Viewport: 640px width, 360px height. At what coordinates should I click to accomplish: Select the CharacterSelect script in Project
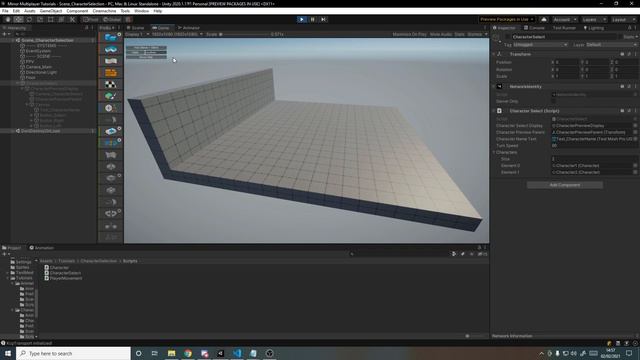click(x=62, y=273)
